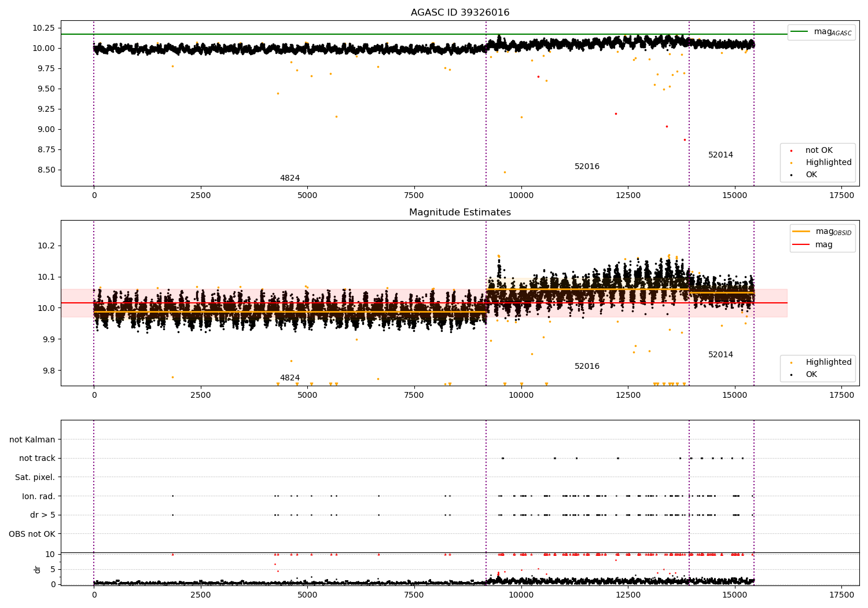Click 'Highlighted' in Magnitude Estimates legend
This screenshot has height=608, width=868.
point(829,362)
